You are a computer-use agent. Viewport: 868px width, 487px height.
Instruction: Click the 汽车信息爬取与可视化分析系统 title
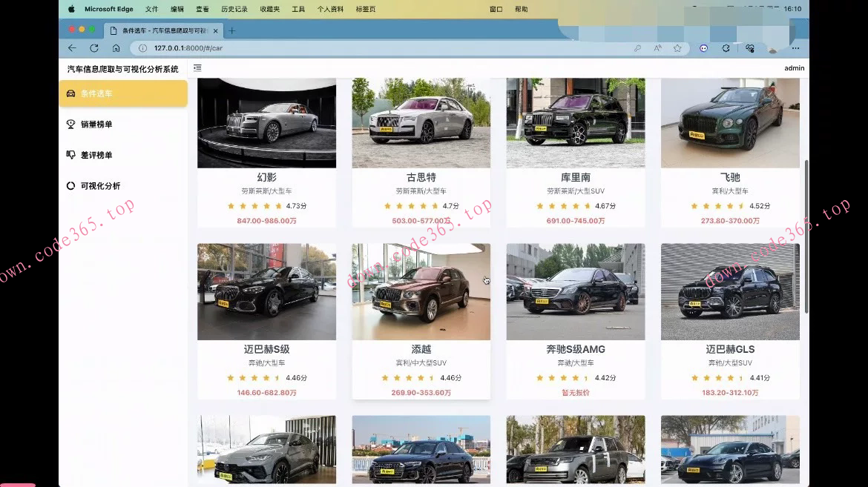pyautogui.click(x=123, y=69)
